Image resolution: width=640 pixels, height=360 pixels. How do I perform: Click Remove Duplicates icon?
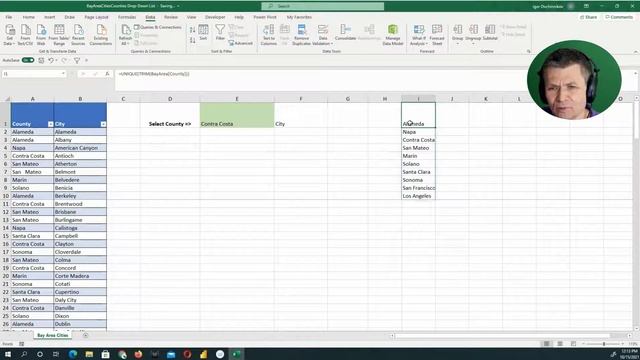click(x=302, y=35)
